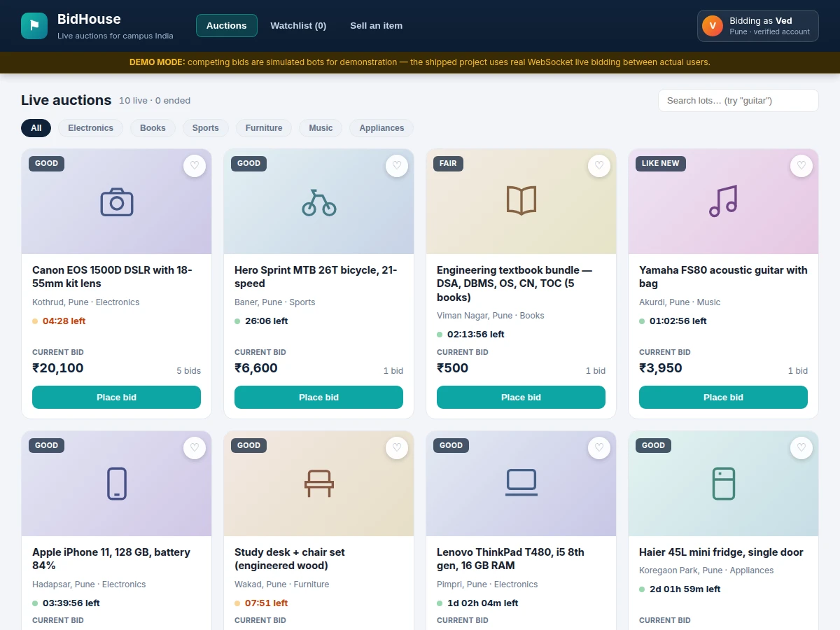The width and height of the screenshot is (840, 630).
Task: Click the Live auctions heading
Action: (66, 100)
